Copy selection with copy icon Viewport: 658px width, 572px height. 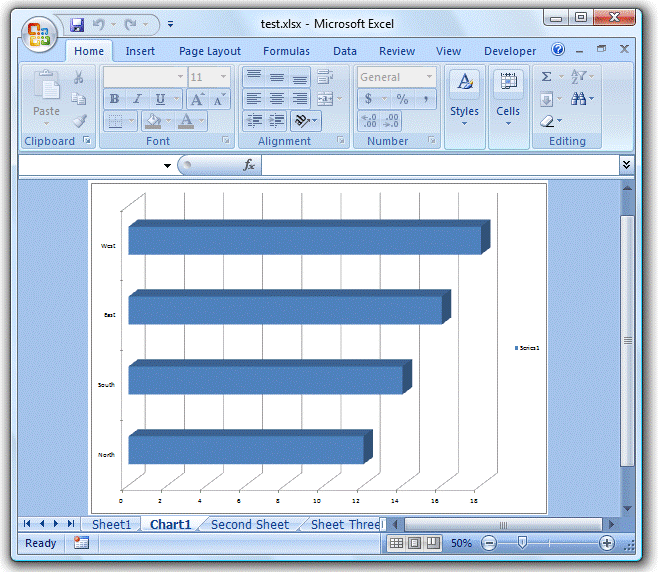point(78,99)
